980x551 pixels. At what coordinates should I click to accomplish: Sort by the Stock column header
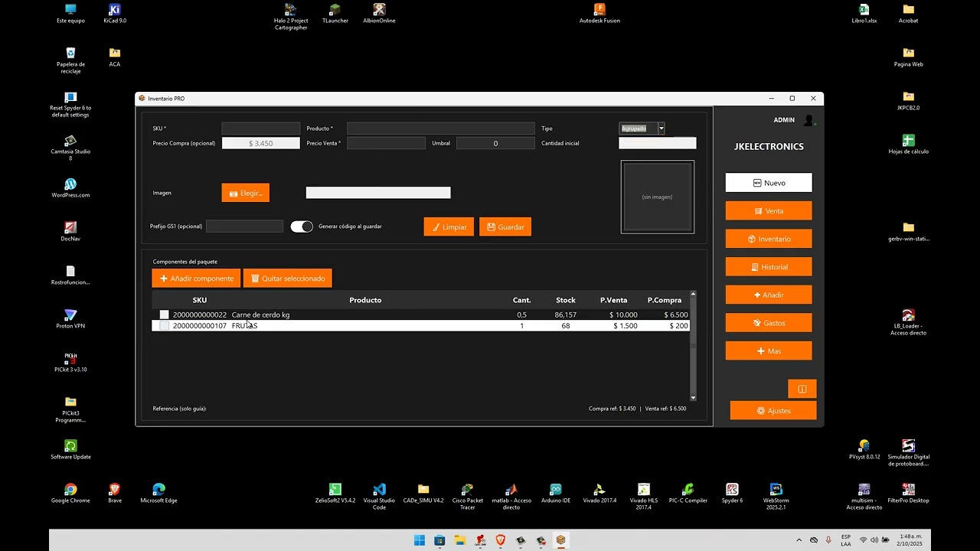pyautogui.click(x=566, y=300)
